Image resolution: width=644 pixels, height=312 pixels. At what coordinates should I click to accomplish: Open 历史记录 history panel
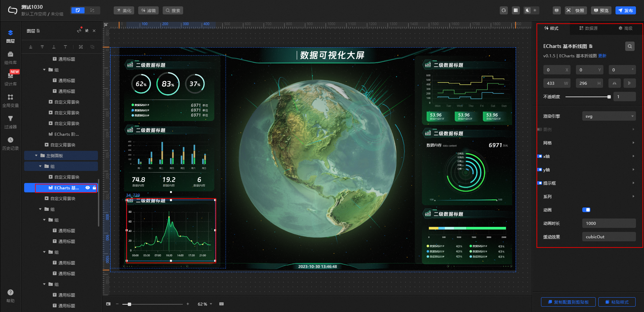point(10,143)
